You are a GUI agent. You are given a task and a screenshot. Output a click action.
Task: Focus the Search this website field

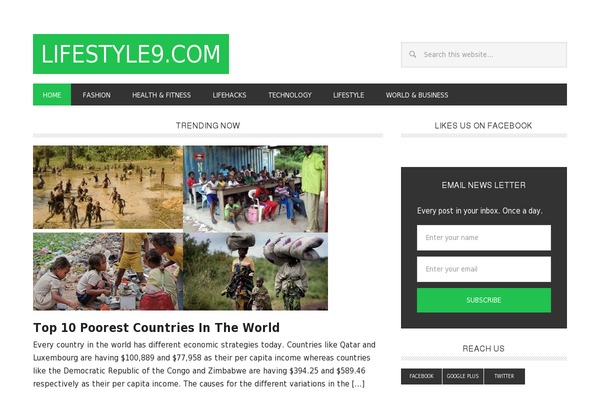484,55
